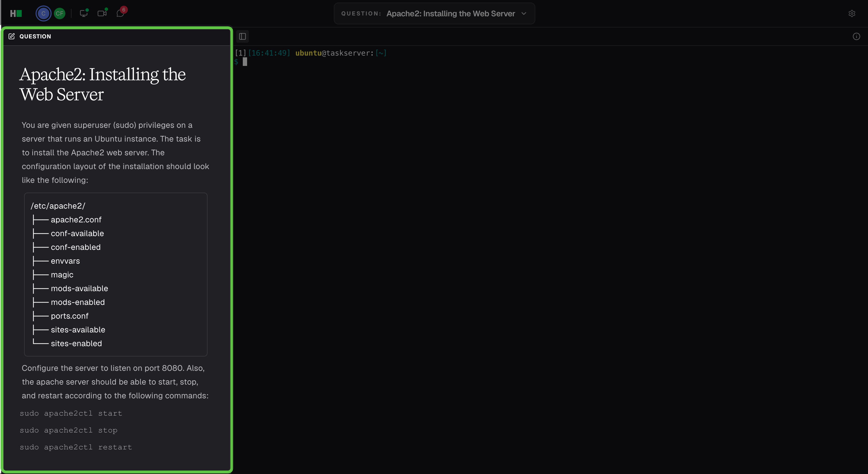The height and width of the screenshot is (474, 868).
Task: Click the 'sudo apache2ctl start' command
Action: tap(71, 413)
